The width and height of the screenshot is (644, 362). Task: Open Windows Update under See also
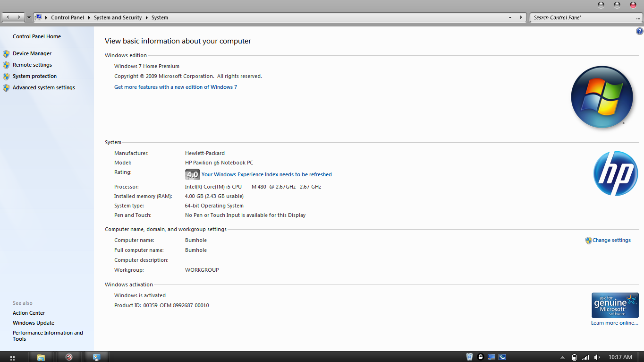(33, 323)
